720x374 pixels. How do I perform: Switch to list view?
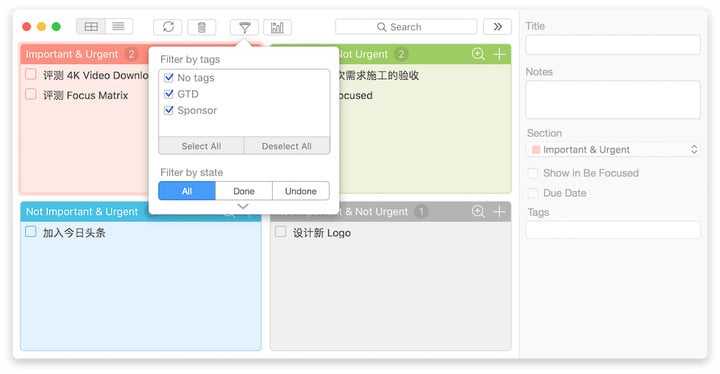[x=118, y=27]
